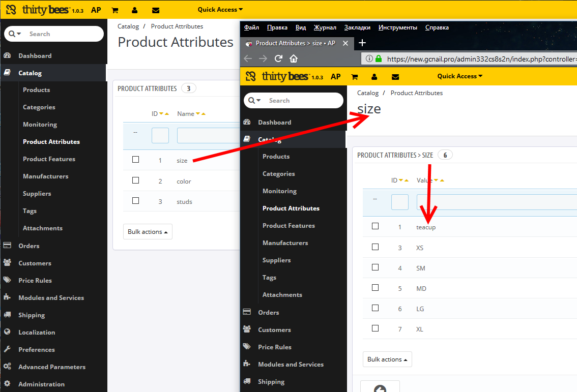Image resolution: width=577 pixels, height=392 pixels.
Task: Click the shopping cart icon in front header
Action: (355, 77)
